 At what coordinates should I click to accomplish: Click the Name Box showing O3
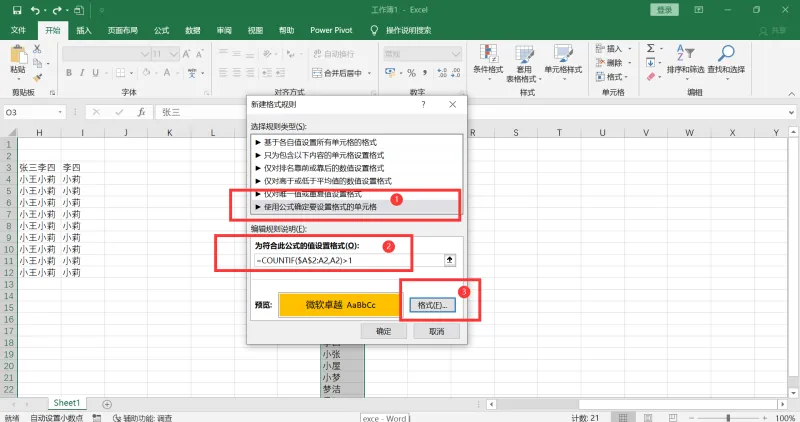pos(34,112)
